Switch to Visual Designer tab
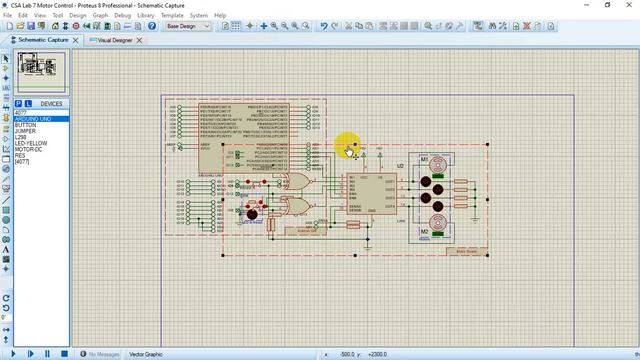 pyautogui.click(x=115, y=40)
